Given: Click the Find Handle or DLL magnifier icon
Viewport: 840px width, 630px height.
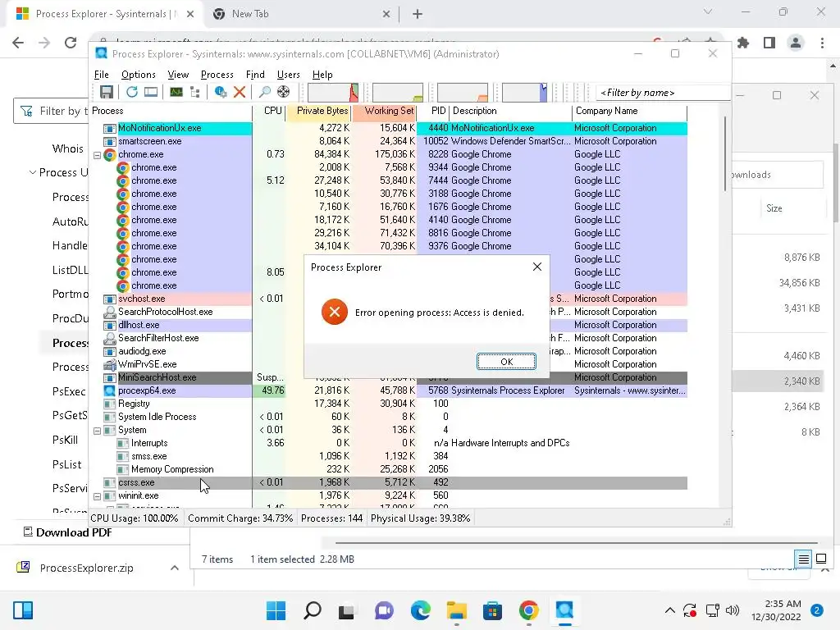Looking at the screenshot, I should pos(264,92).
